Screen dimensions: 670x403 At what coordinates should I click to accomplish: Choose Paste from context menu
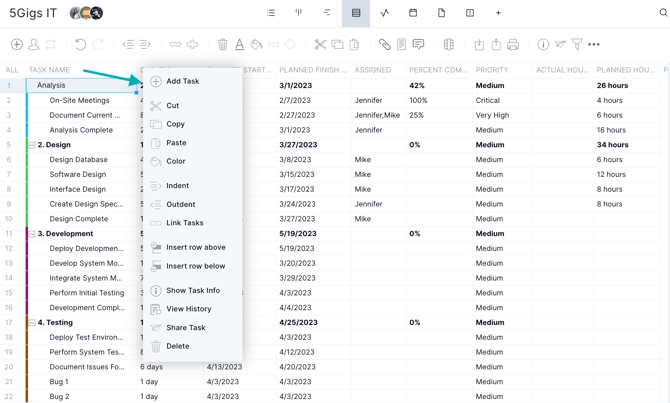(x=192, y=143)
